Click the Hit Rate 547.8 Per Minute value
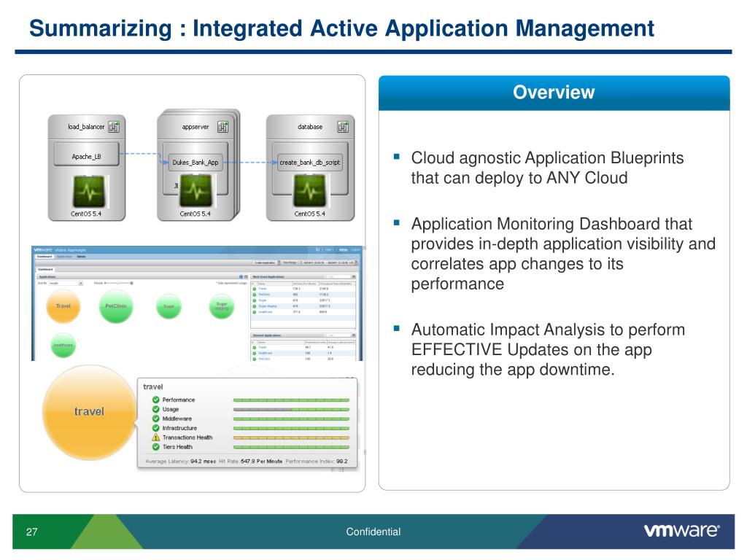Image resolution: width=747 pixels, height=560 pixels. tap(262, 462)
